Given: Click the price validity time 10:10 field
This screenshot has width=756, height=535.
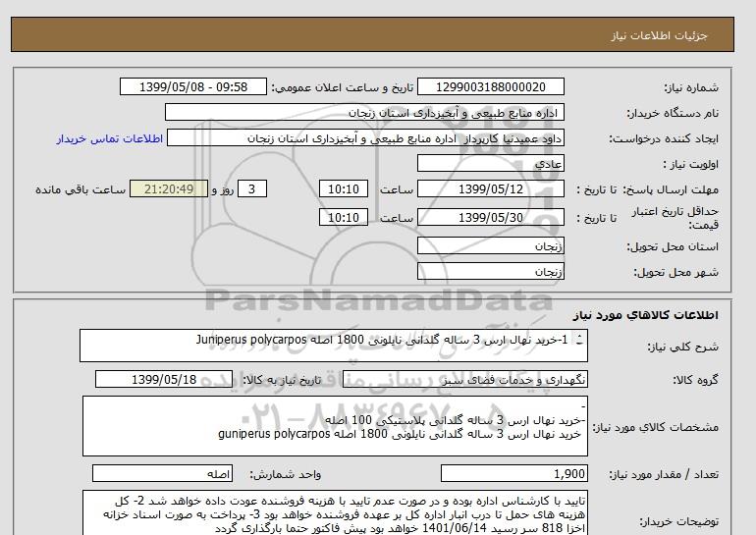Looking at the screenshot, I should click(x=344, y=217).
